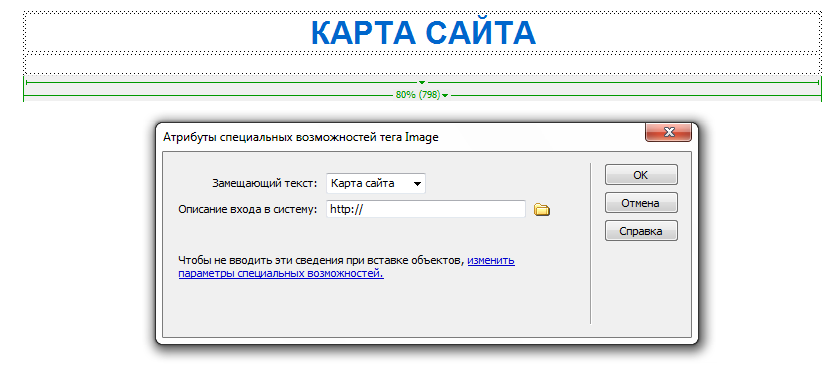Image resolution: width=839 pixels, height=375 pixels.
Task: Confirm with the OK button
Action: (641, 175)
